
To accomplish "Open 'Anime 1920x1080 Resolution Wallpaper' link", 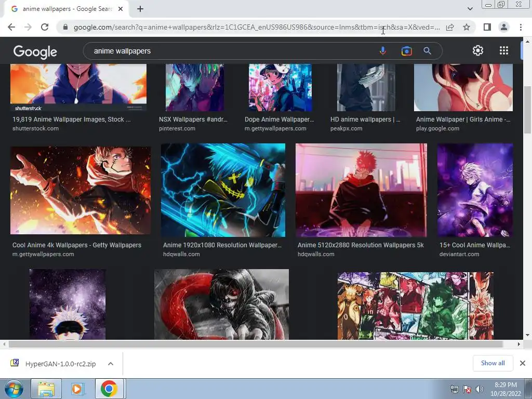I will [222, 245].
